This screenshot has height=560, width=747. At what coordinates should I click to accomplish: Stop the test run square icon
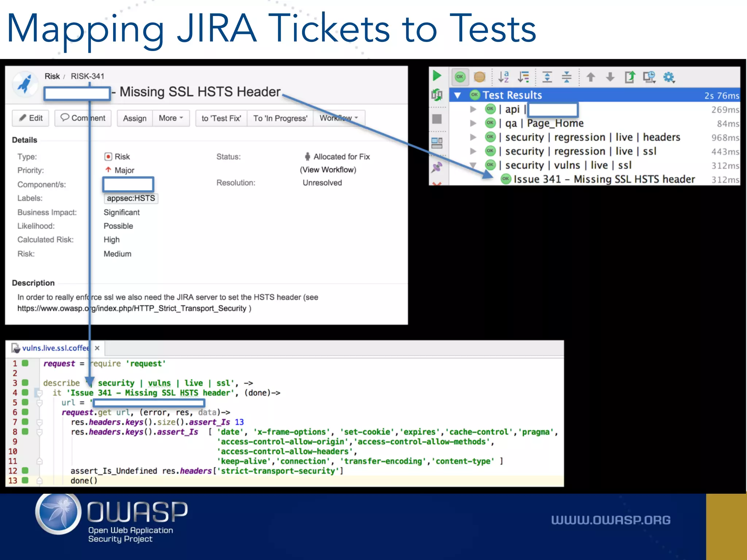tap(437, 119)
